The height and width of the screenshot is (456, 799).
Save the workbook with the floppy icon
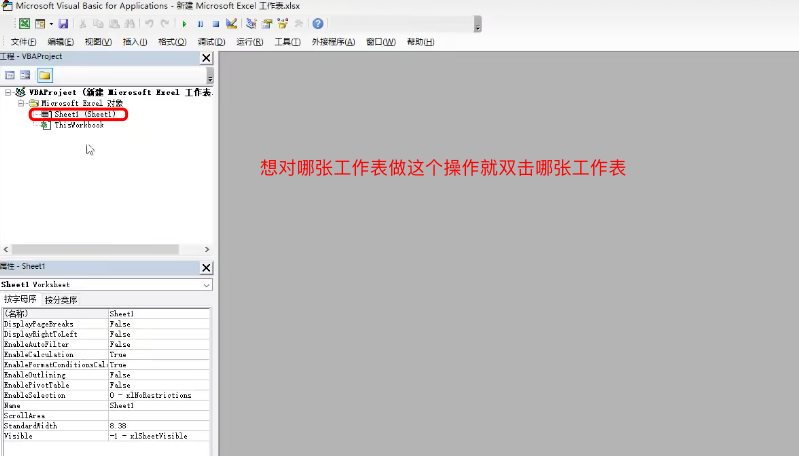(63, 23)
